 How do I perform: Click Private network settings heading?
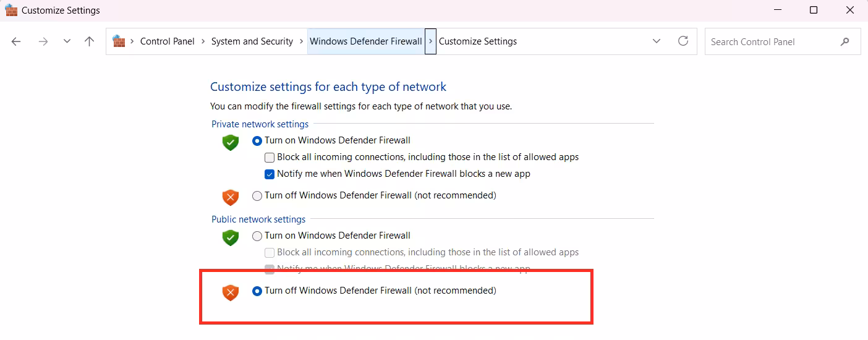point(260,124)
